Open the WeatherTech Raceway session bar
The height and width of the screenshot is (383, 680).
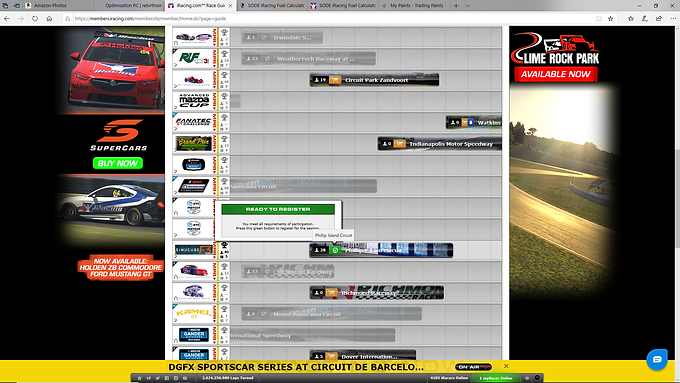[308, 59]
